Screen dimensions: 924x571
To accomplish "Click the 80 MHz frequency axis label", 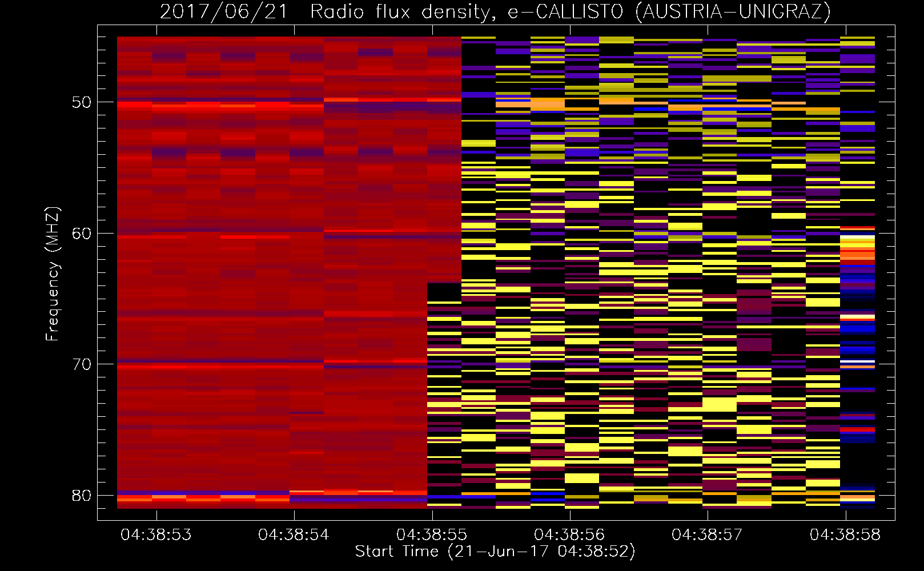I will 82,496.
